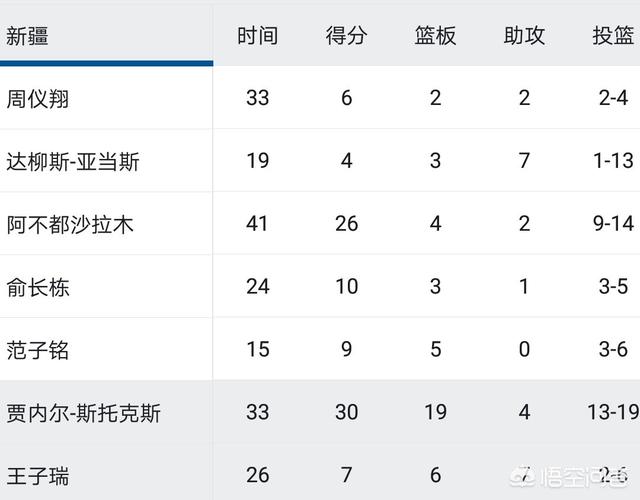Viewport: 640px width, 500px height.
Task: Click the 助攻 column header
Action: point(524,36)
